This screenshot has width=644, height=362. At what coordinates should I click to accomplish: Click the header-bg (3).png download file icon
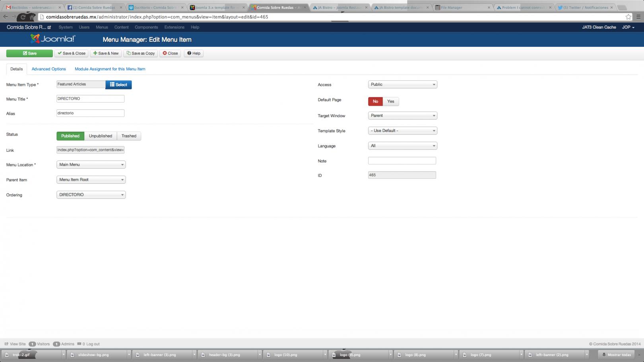click(203, 355)
